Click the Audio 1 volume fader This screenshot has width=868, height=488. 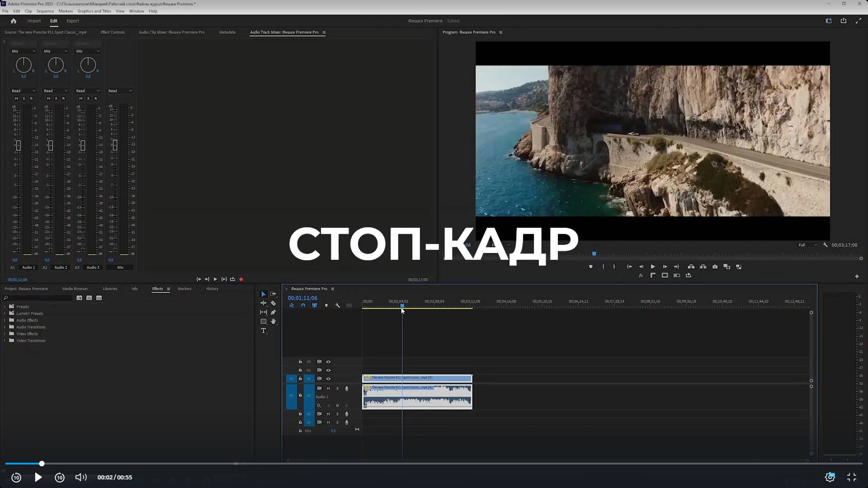coord(18,145)
